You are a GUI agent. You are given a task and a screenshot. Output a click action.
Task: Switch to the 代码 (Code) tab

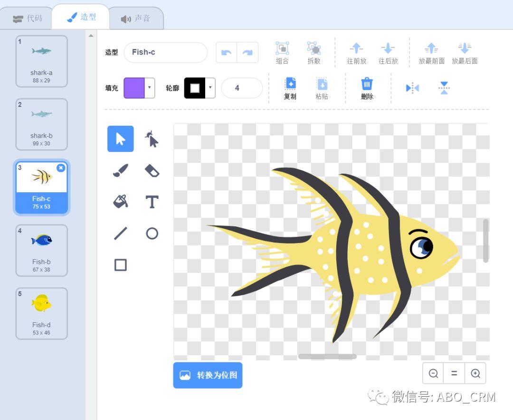point(28,19)
